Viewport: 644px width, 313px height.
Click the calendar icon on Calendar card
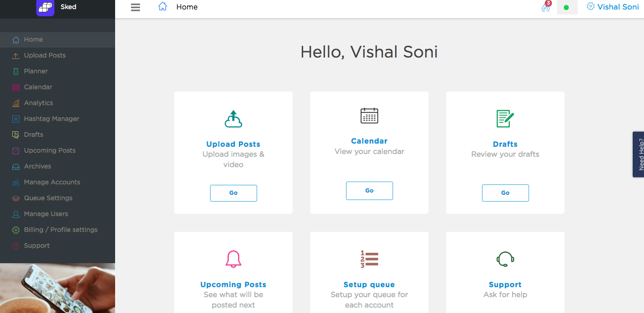tap(369, 116)
